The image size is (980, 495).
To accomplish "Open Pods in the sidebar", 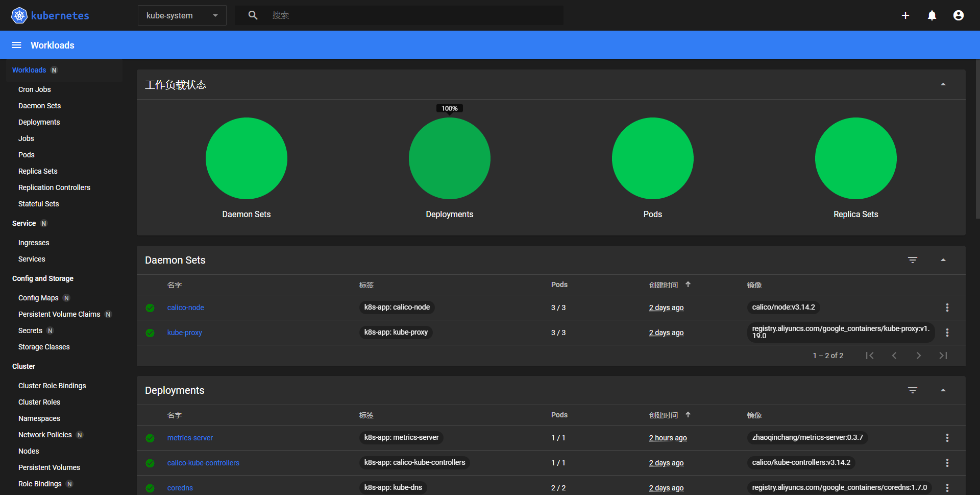I will pos(27,155).
